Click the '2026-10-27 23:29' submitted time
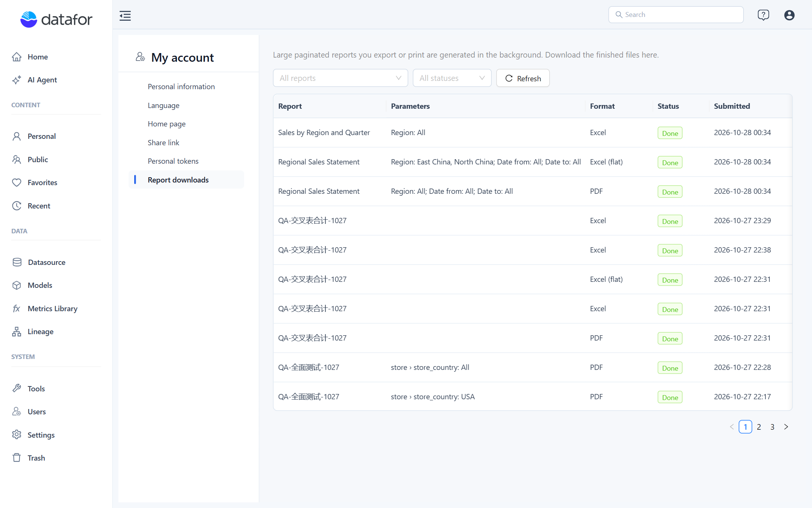Image resolution: width=812 pixels, height=508 pixels. pos(742,221)
